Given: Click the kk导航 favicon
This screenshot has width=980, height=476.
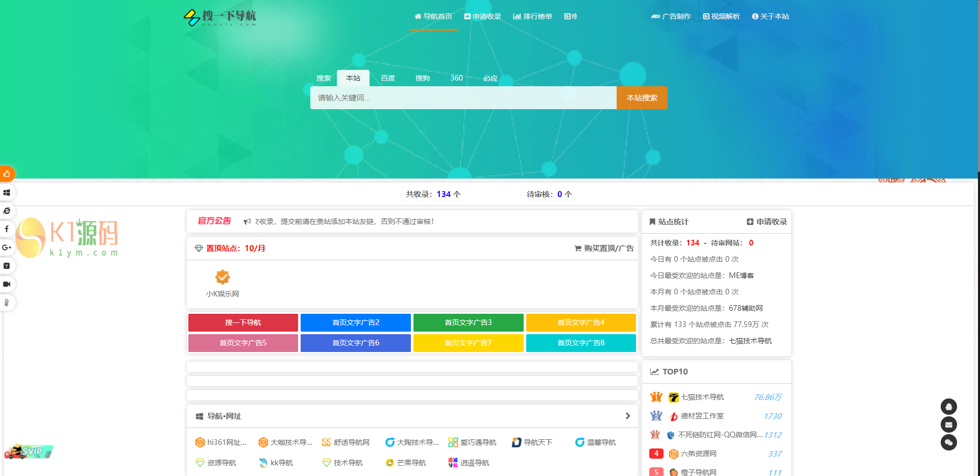Looking at the screenshot, I should coord(263,463).
